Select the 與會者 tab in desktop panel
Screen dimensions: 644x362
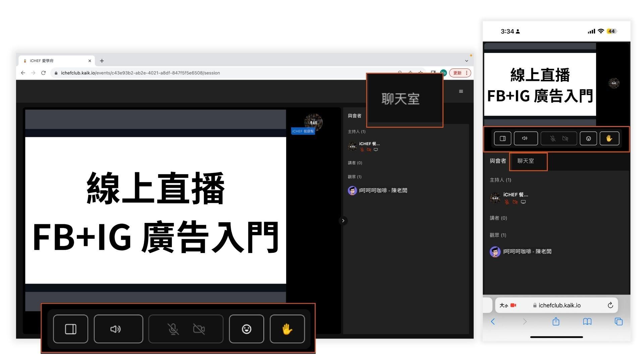point(355,116)
